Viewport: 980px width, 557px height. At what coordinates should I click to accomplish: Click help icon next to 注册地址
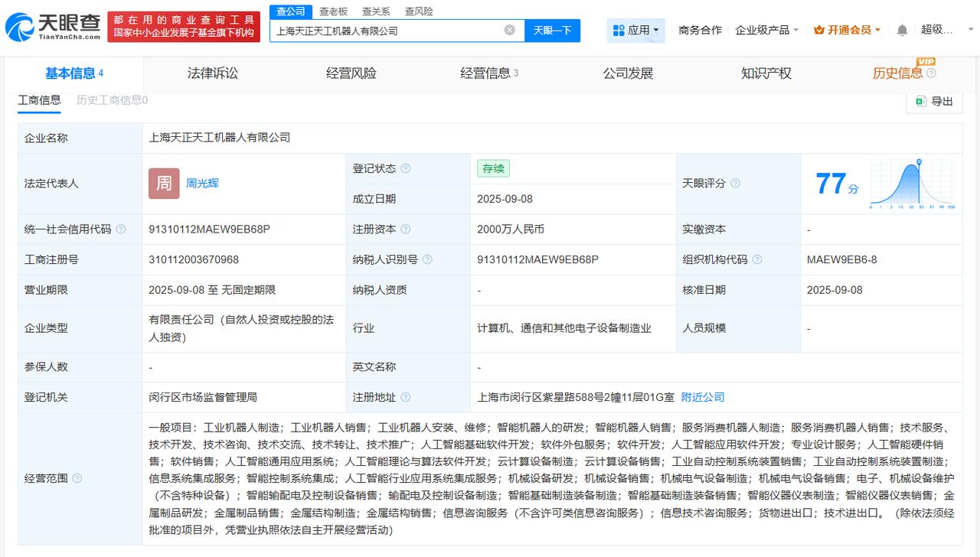pos(406,398)
